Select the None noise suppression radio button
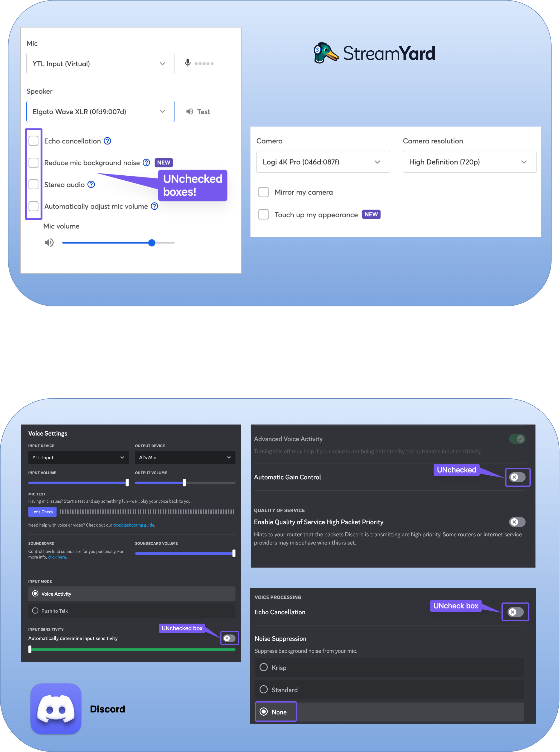Viewport: 560px width, 752px height. (x=263, y=712)
